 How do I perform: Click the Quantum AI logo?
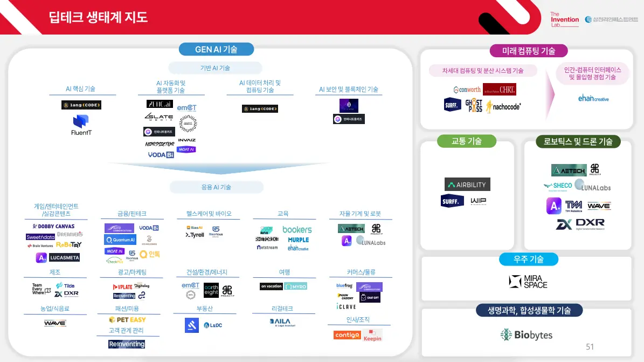coord(120,240)
